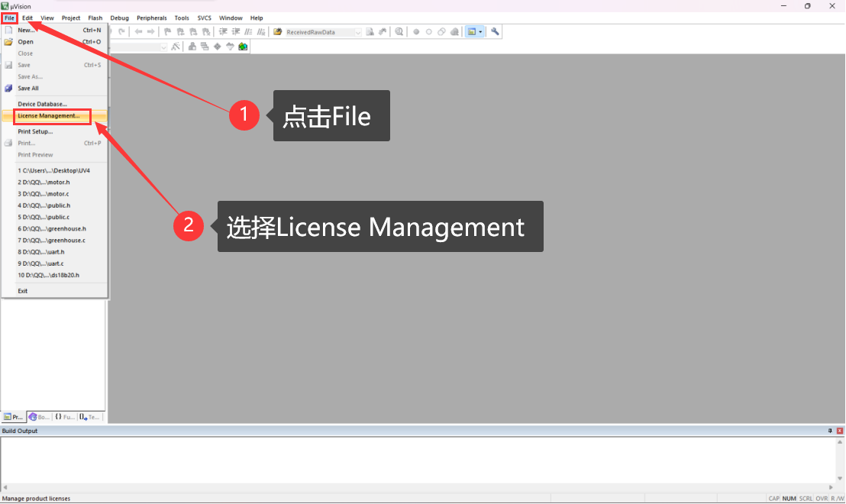Click the find in files folder icon
846x504 pixels.
[x=277, y=32]
